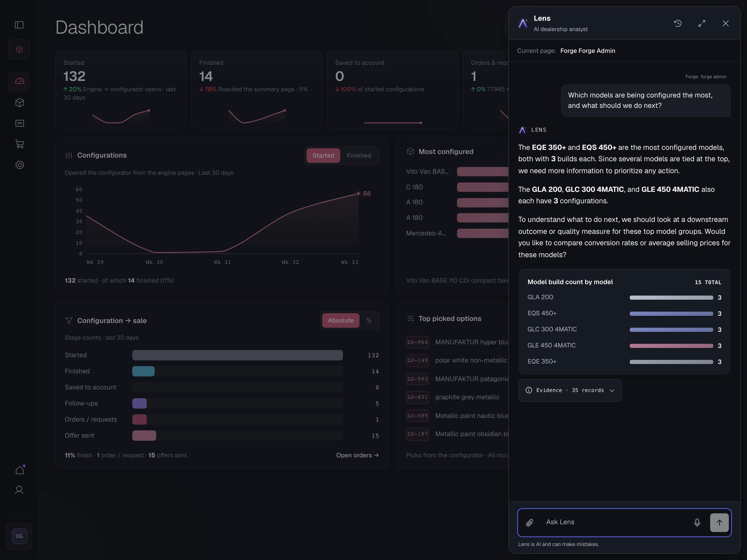Click the GLE 450 4MATIC pink bar

671,346
